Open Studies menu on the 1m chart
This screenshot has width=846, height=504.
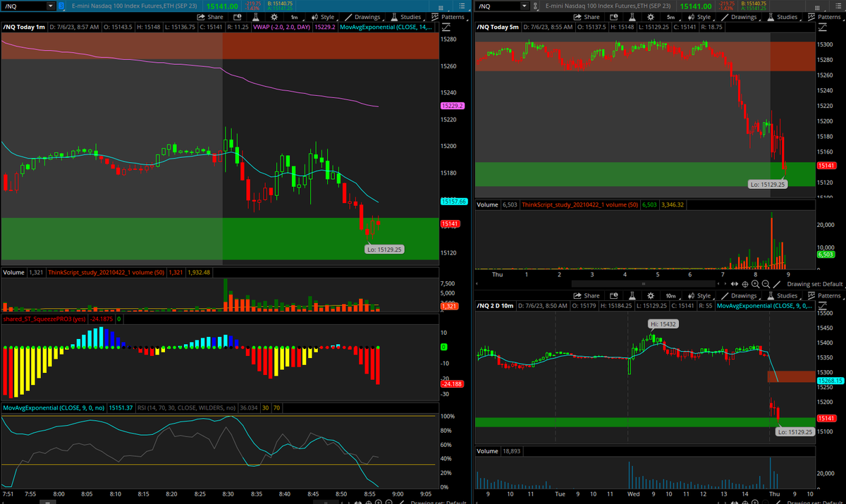point(405,17)
